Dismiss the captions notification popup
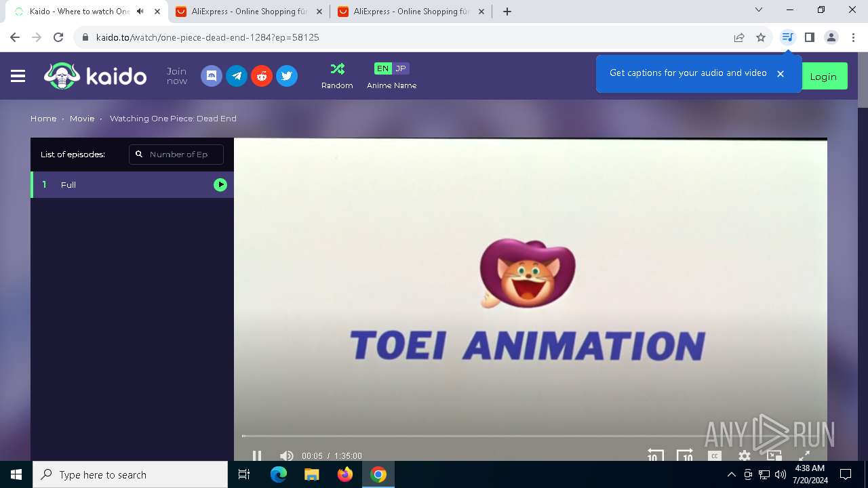The height and width of the screenshot is (488, 868). click(781, 74)
